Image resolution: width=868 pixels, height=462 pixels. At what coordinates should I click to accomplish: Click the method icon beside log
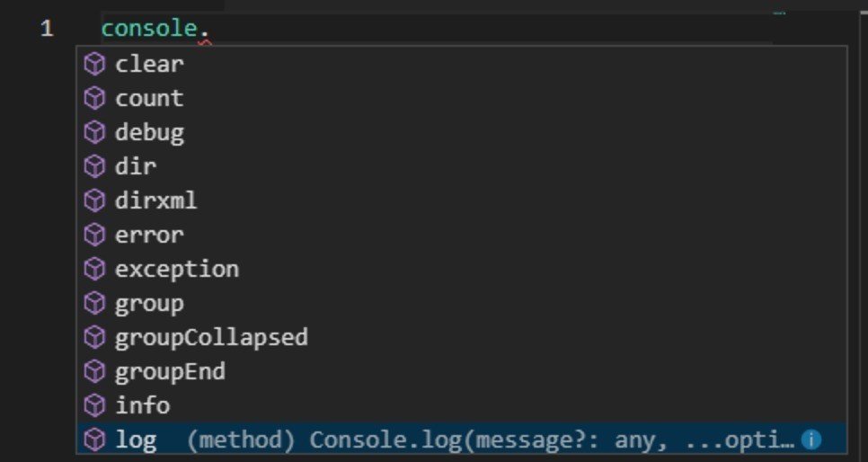point(94,440)
